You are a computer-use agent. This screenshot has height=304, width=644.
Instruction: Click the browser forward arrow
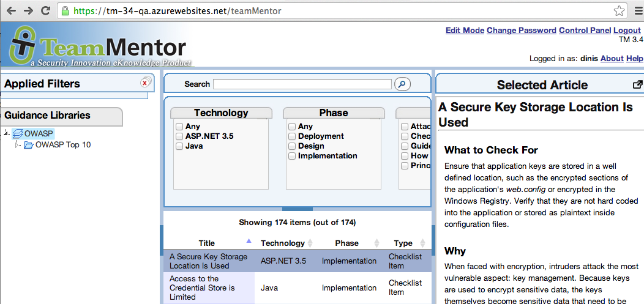[28, 10]
